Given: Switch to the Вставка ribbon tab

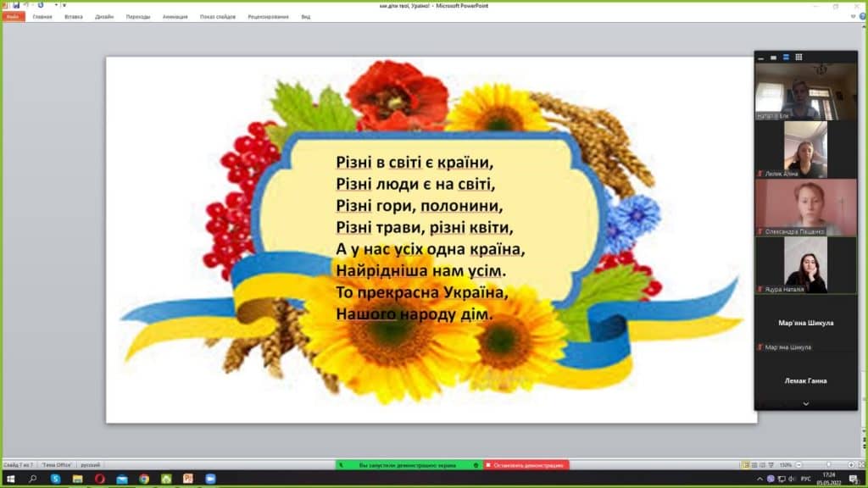Looking at the screenshot, I should [x=74, y=16].
